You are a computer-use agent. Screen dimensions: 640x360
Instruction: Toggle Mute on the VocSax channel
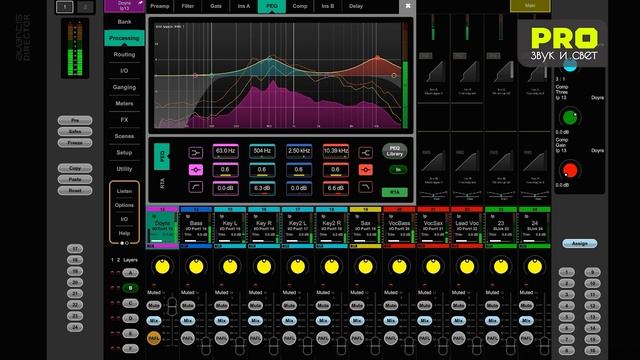click(425, 305)
